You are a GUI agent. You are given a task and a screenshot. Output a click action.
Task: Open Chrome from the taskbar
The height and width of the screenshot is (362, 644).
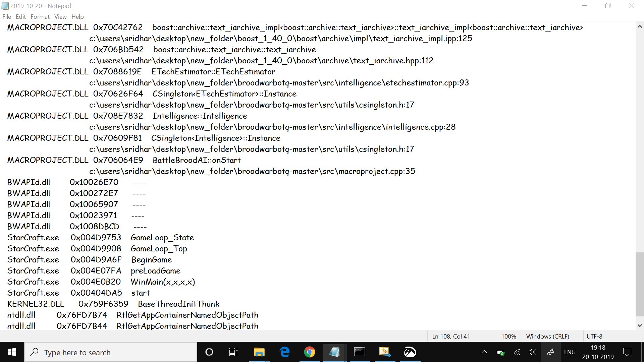(309, 352)
